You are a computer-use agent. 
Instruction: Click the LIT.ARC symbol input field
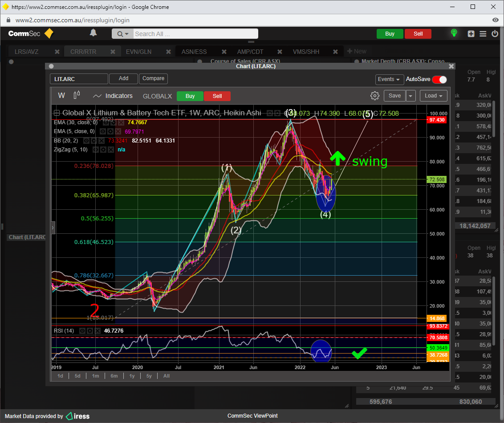pos(79,79)
